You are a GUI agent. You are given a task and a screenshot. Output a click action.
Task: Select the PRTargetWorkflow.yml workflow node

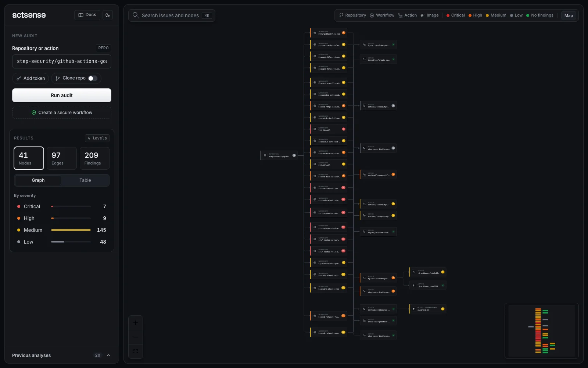tap(329, 33)
